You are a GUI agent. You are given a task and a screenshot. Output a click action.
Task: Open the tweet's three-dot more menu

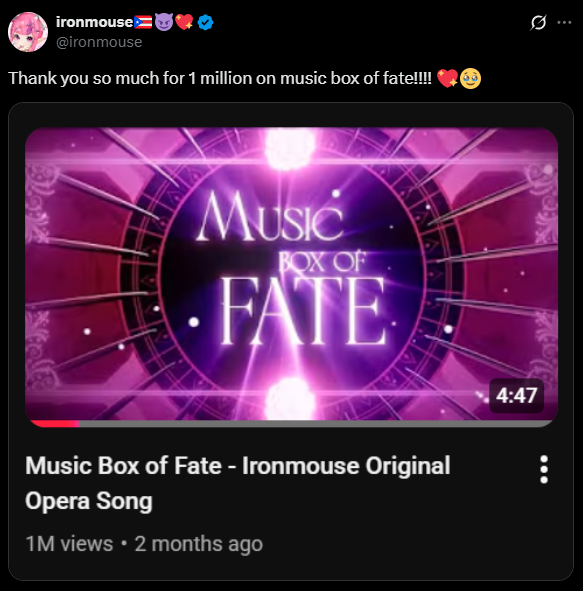point(564,23)
